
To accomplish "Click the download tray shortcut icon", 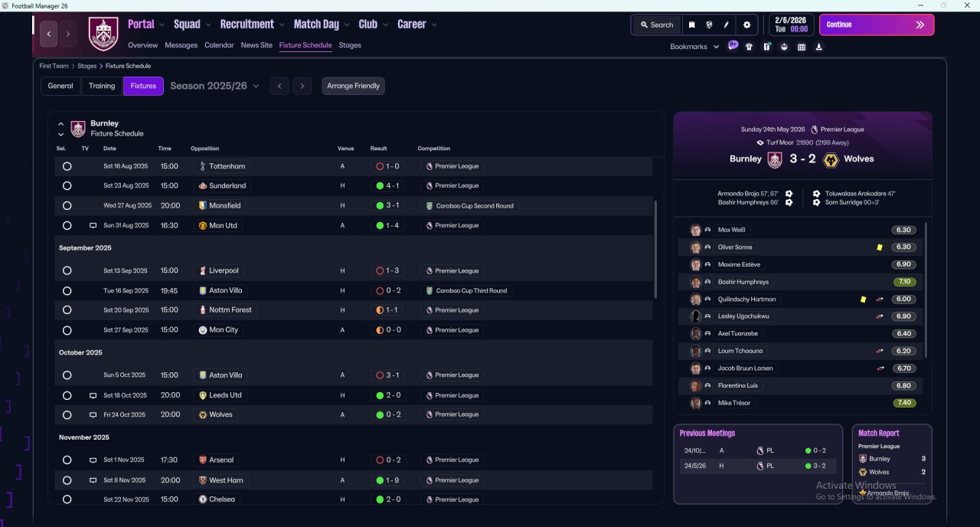I will pos(819,47).
